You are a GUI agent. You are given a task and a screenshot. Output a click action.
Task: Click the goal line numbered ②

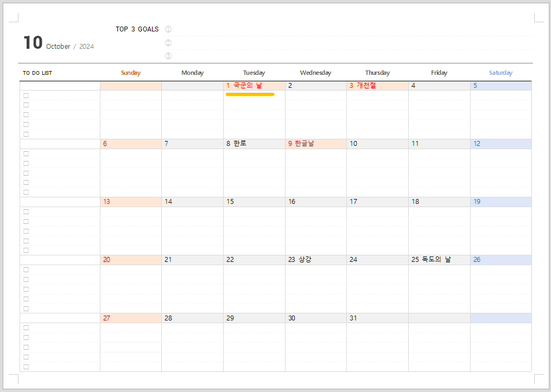(347, 43)
